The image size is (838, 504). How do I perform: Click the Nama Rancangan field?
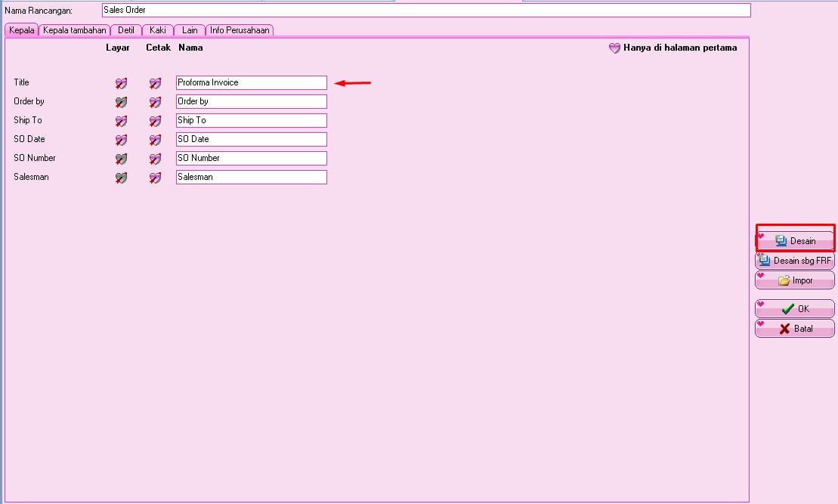tap(426, 10)
